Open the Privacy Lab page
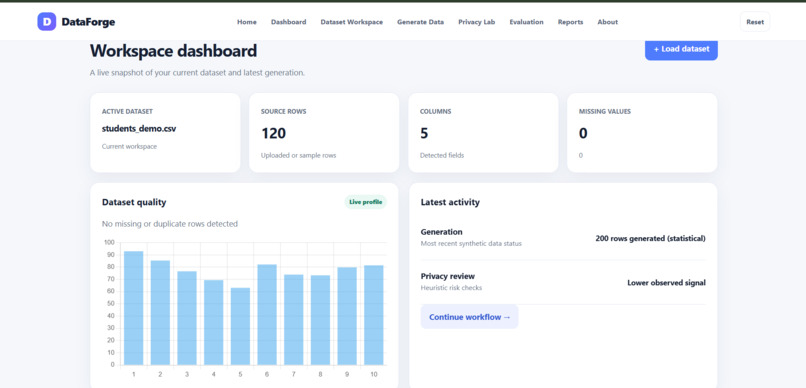Viewport: 806px width, 388px height. (x=477, y=22)
